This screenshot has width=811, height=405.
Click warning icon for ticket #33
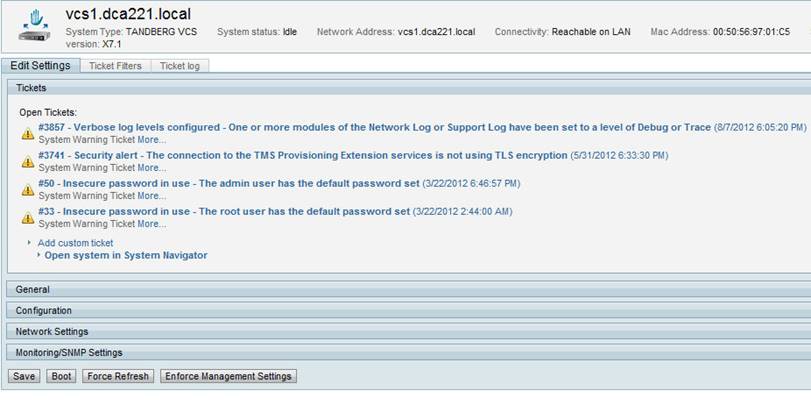[28, 218]
